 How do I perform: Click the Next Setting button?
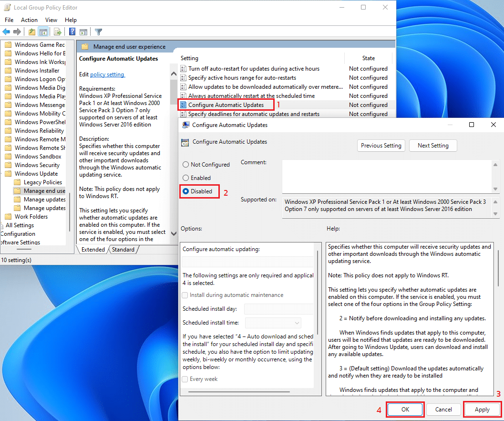tap(433, 146)
